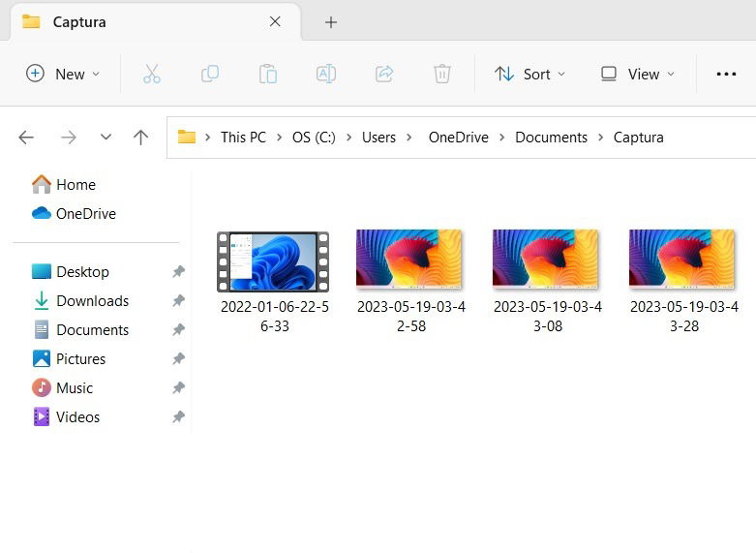Add a new tab with plus

coord(331,22)
